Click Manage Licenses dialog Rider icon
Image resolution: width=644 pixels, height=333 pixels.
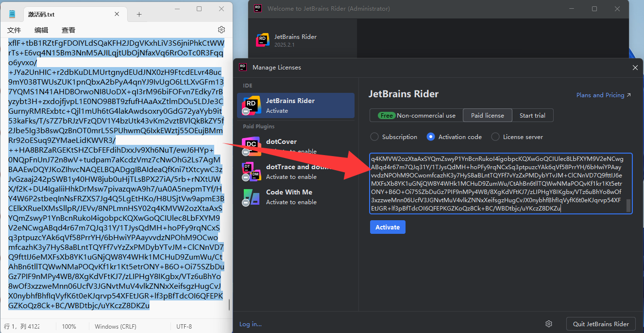pos(243,67)
